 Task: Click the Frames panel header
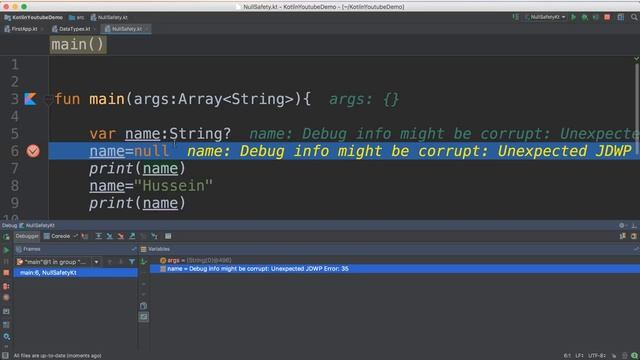[76, 249]
